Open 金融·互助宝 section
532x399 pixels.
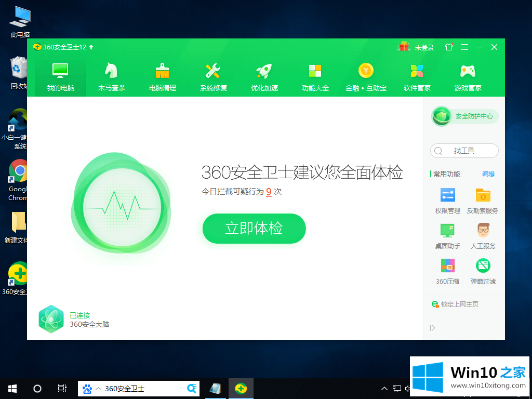[366, 77]
